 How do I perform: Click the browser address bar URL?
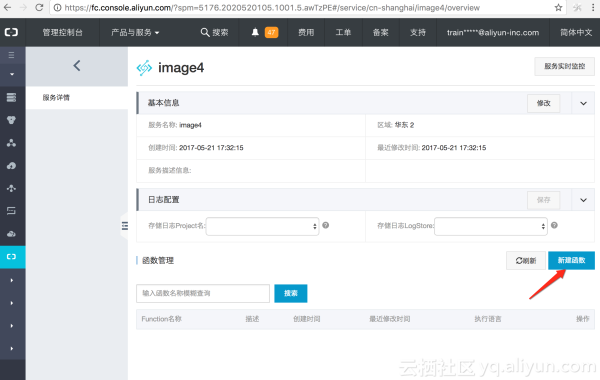[x=272, y=8]
